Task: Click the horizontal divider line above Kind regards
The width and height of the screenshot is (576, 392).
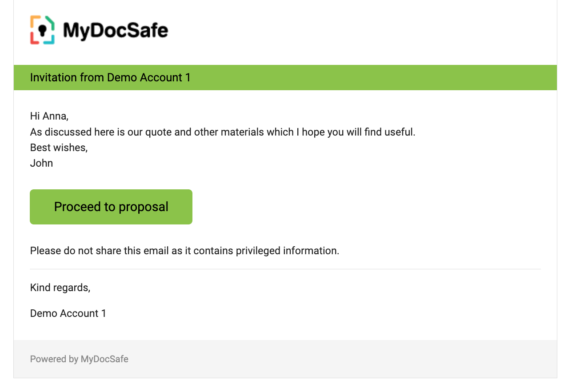Action: (285, 269)
